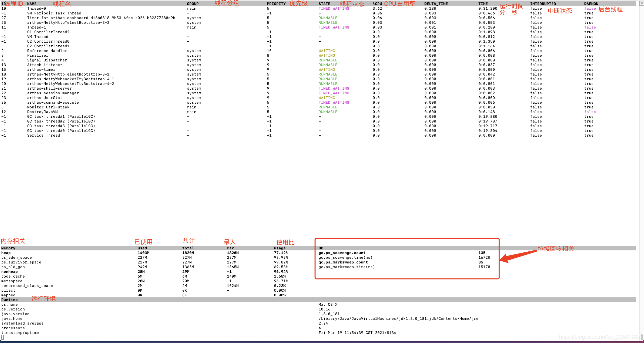The height and width of the screenshot is (343, 644).
Task: Select the arthas-timer thread name
Action: tap(41, 70)
